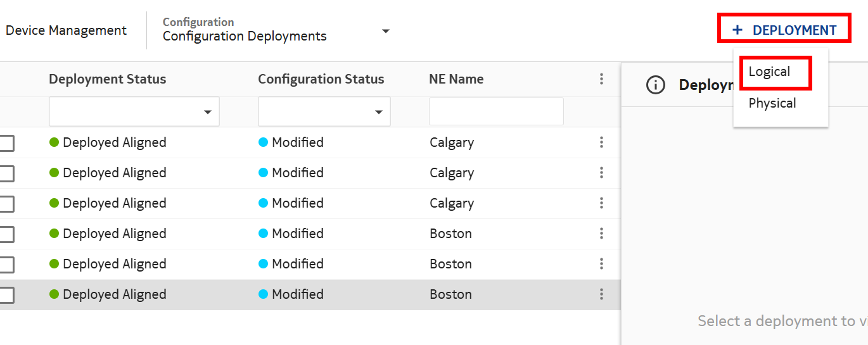Open the table column options kebab menu in header
Screen dimensions: 868x345
pos(601,79)
